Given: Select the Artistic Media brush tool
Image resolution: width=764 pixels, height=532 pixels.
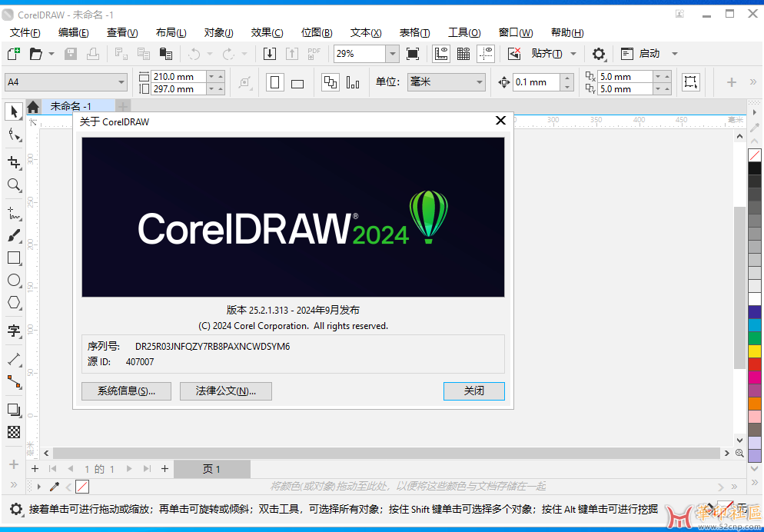Looking at the screenshot, I should click(14, 236).
